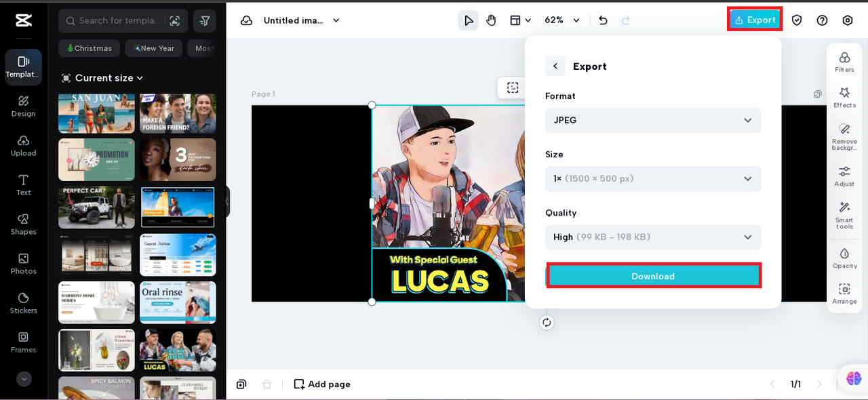Select the pointer select tool
868x400 pixels.
(x=468, y=20)
